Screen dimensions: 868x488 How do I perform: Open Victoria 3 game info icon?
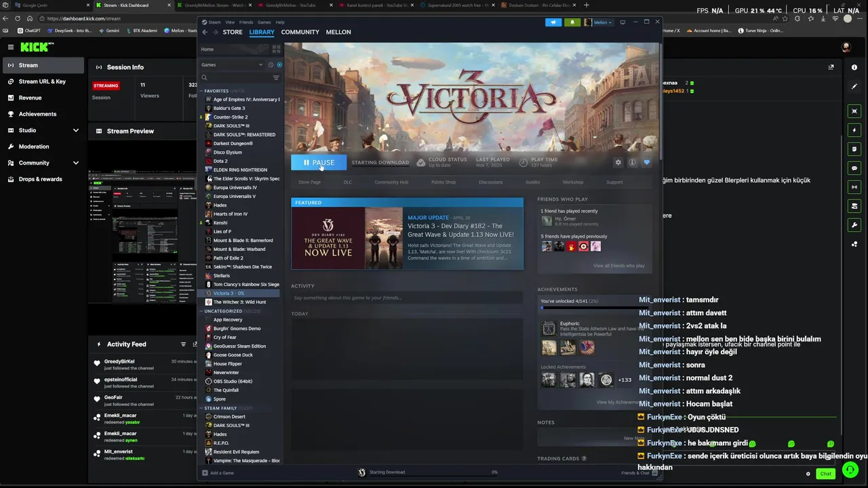(632, 163)
